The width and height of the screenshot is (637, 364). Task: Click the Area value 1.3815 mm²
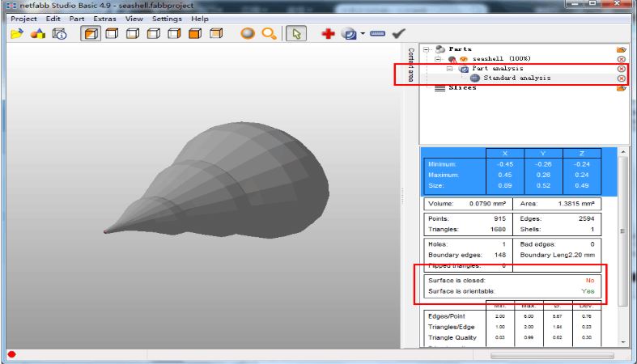click(576, 204)
